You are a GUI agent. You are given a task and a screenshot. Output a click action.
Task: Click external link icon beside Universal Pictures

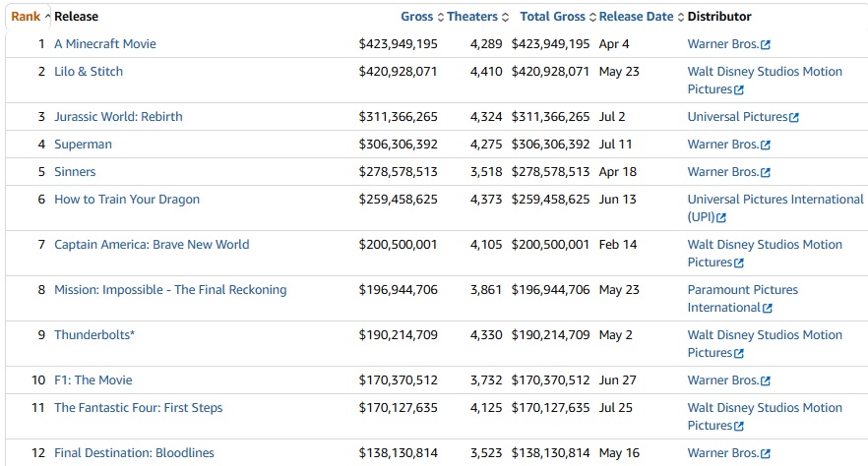tap(794, 118)
